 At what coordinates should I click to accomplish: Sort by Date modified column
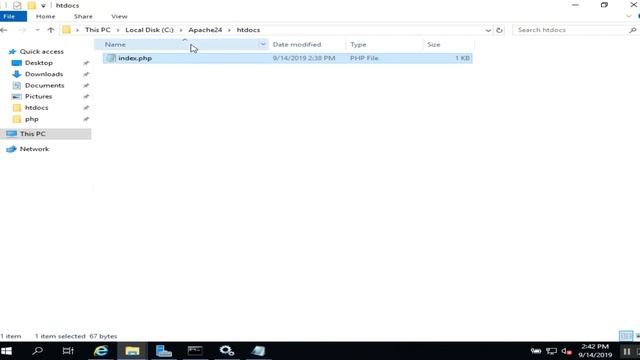pyautogui.click(x=297, y=44)
